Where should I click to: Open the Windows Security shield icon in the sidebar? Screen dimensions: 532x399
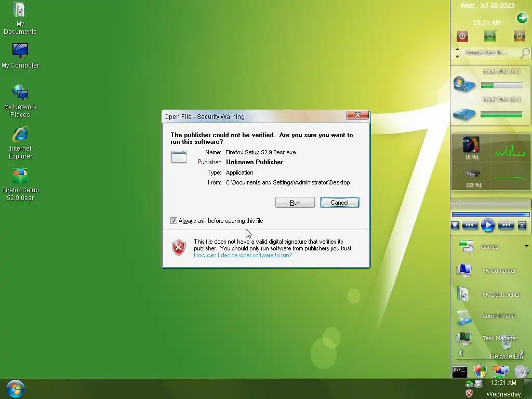point(481,371)
